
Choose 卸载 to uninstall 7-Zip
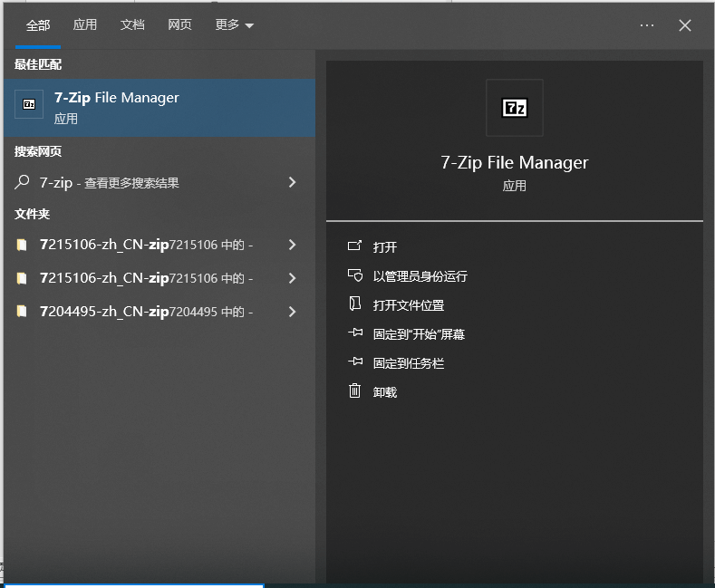pyautogui.click(x=385, y=392)
